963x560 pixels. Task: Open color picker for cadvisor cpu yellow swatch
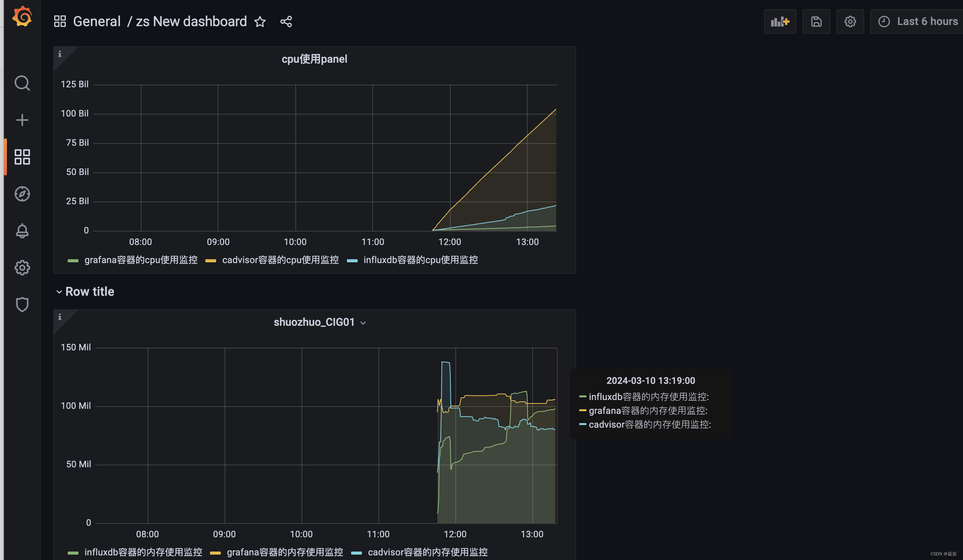tap(211, 261)
